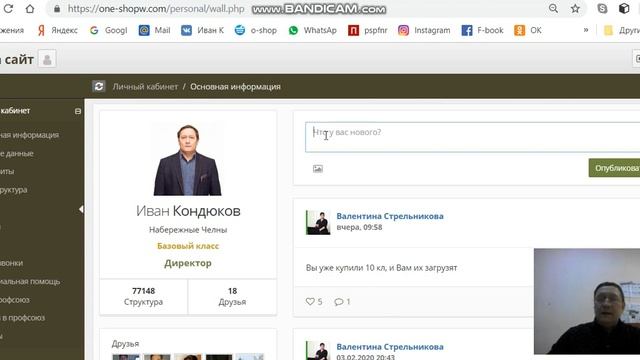Click the Директор status label
The width and height of the screenshot is (640, 360).
point(188,263)
